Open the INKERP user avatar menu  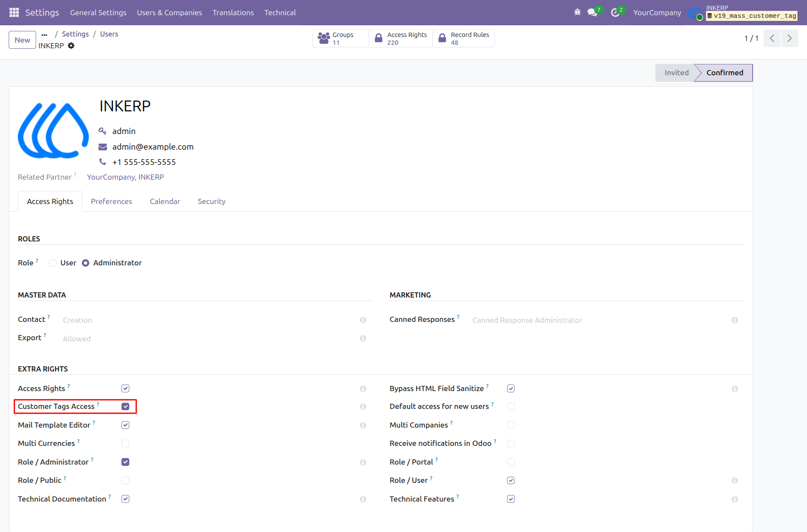[695, 13]
